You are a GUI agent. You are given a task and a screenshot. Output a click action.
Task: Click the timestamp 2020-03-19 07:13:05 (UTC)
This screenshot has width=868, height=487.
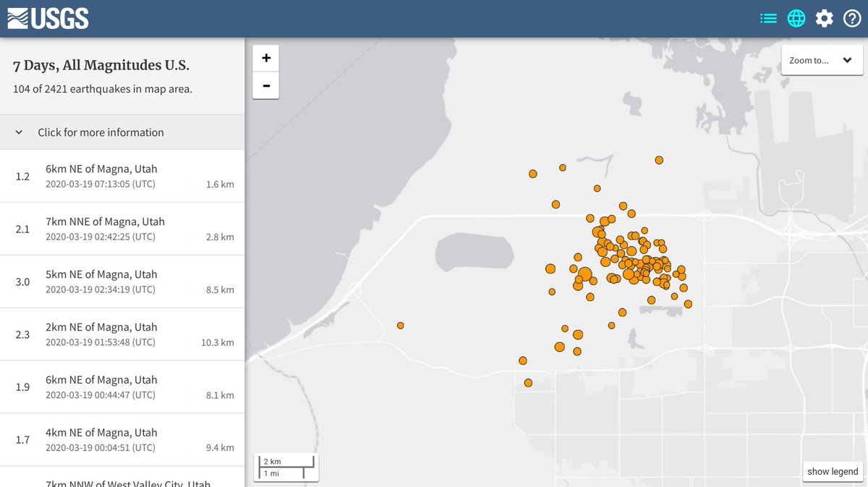click(100, 184)
